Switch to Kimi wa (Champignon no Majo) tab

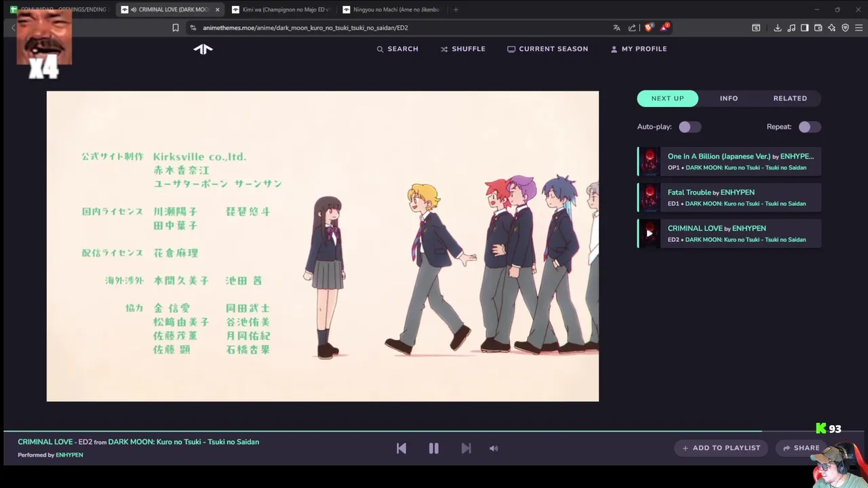pyautogui.click(x=281, y=9)
